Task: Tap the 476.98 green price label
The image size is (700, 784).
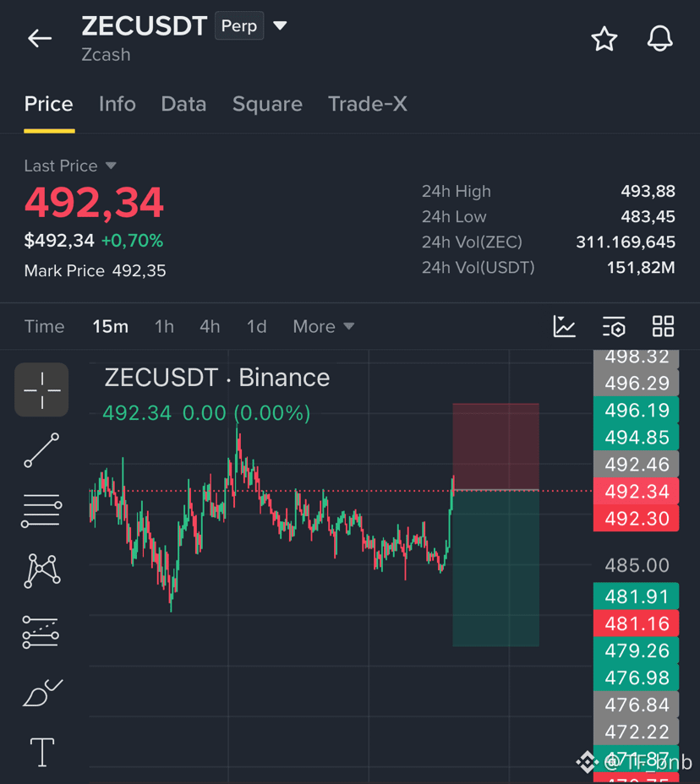Action: click(636, 677)
